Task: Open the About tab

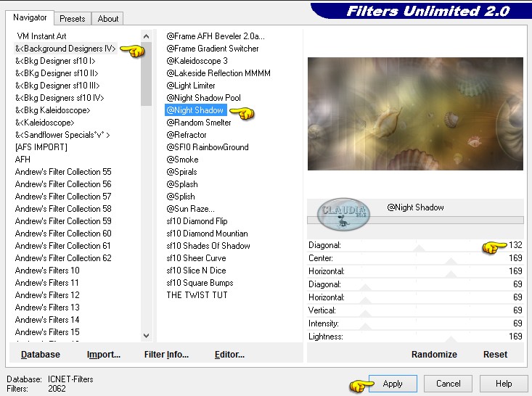Action: [108, 19]
